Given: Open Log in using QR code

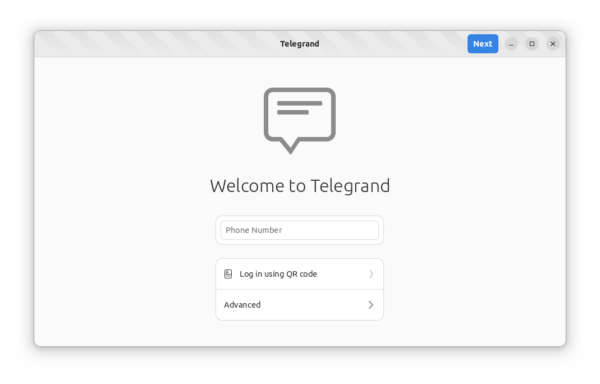Looking at the screenshot, I should (x=299, y=274).
